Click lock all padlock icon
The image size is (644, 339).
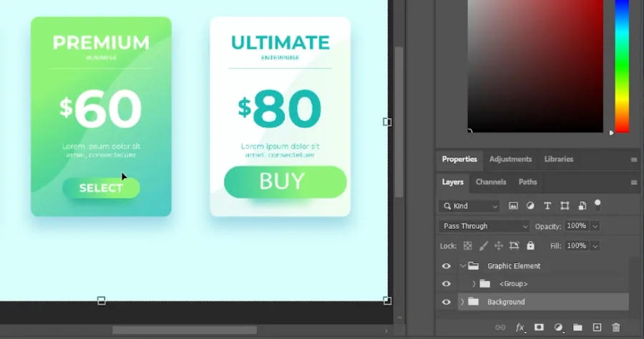[531, 245]
